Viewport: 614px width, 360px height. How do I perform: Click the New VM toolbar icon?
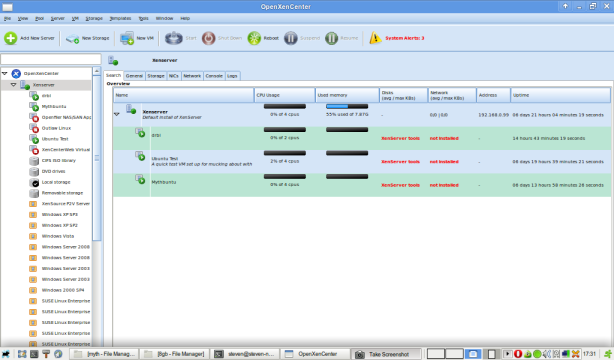point(127,38)
